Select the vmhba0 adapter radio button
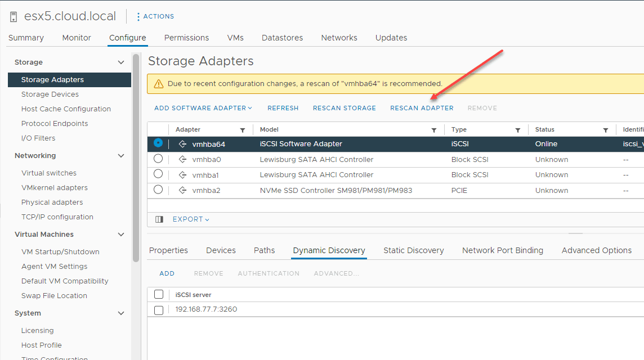The image size is (644, 360). pos(158,159)
